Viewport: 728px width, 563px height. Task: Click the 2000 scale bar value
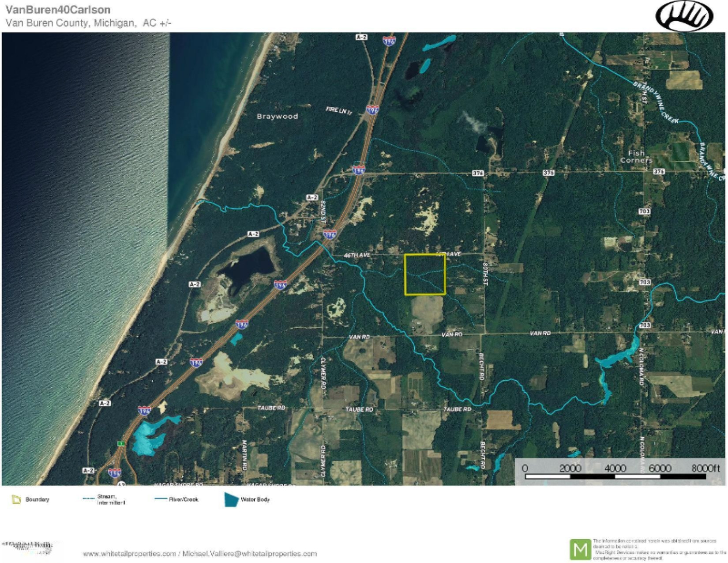(570, 468)
